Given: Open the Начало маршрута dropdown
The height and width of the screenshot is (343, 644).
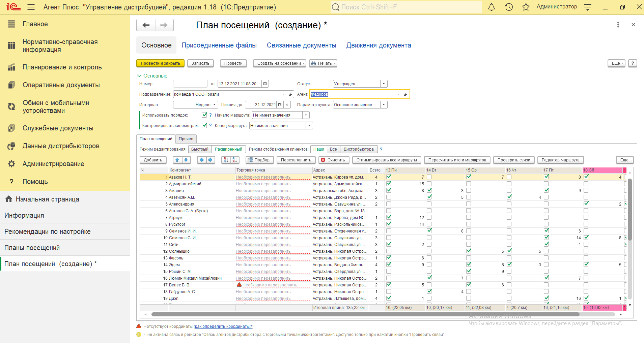Looking at the screenshot, I should point(306,115).
